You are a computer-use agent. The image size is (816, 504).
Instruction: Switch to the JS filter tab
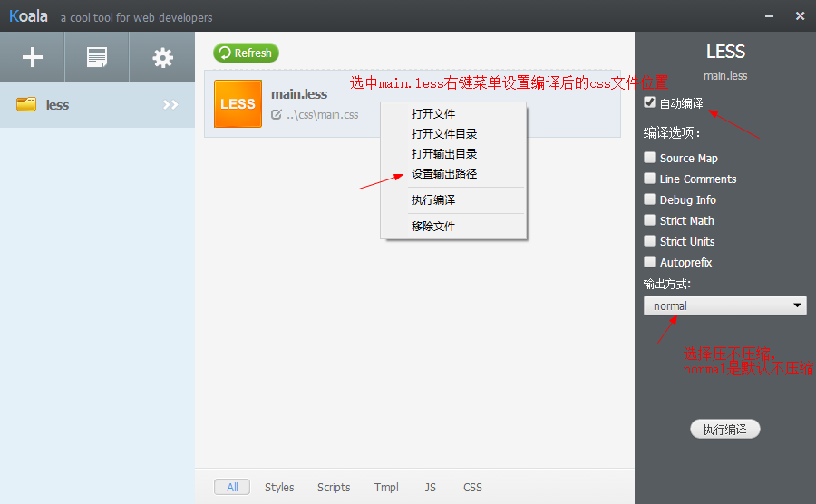431,488
